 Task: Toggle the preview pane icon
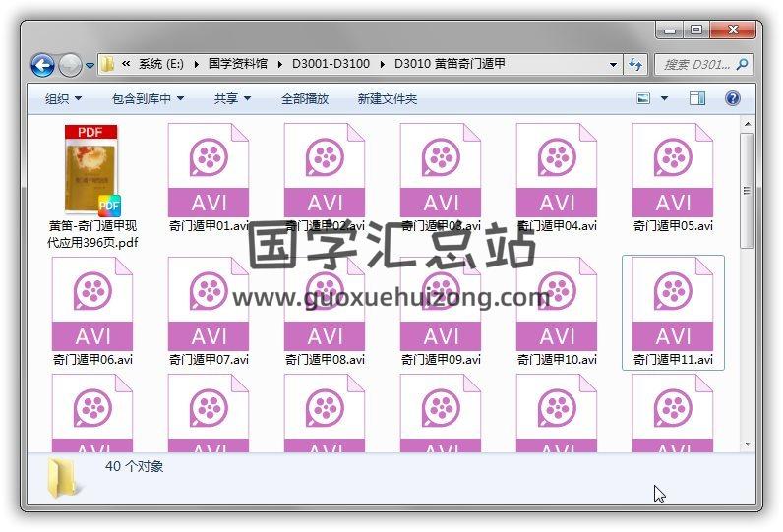click(x=697, y=98)
